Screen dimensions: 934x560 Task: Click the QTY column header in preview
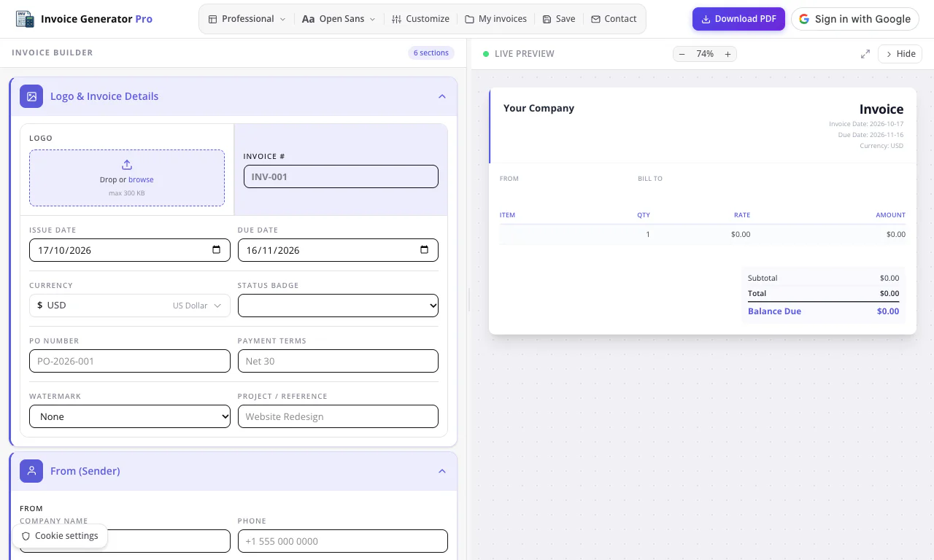643,215
